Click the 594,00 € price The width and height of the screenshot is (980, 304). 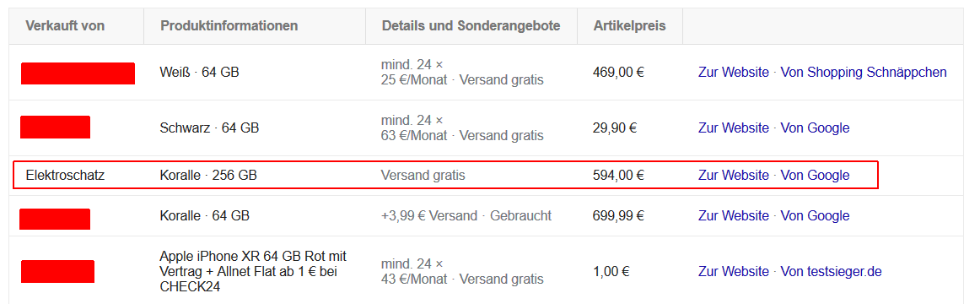click(618, 175)
